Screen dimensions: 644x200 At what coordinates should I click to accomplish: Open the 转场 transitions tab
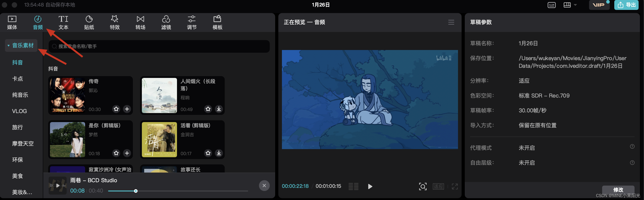tap(140, 23)
